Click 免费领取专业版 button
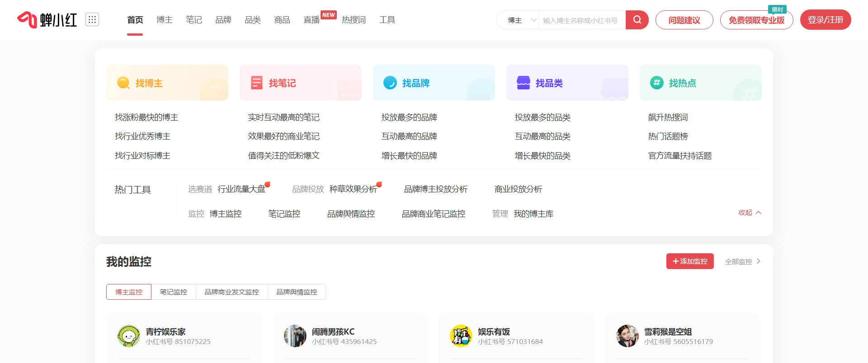This screenshot has height=363, width=868. tap(756, 20)
